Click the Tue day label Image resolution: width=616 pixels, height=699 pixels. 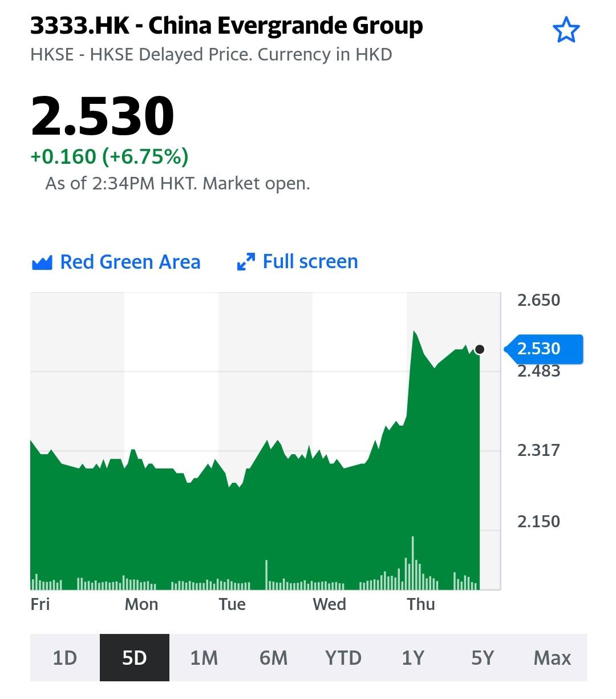pyautogui.click(x=232, y=604)
